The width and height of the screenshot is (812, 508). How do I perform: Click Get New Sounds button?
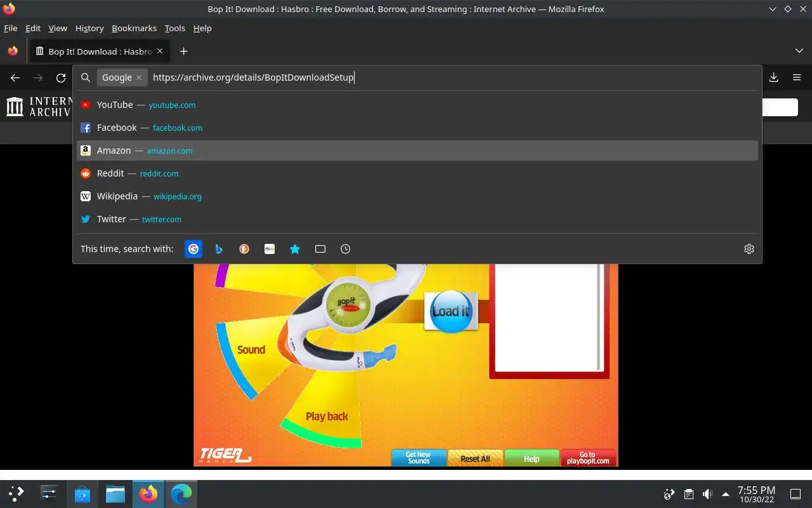click(x=418, y=458)
